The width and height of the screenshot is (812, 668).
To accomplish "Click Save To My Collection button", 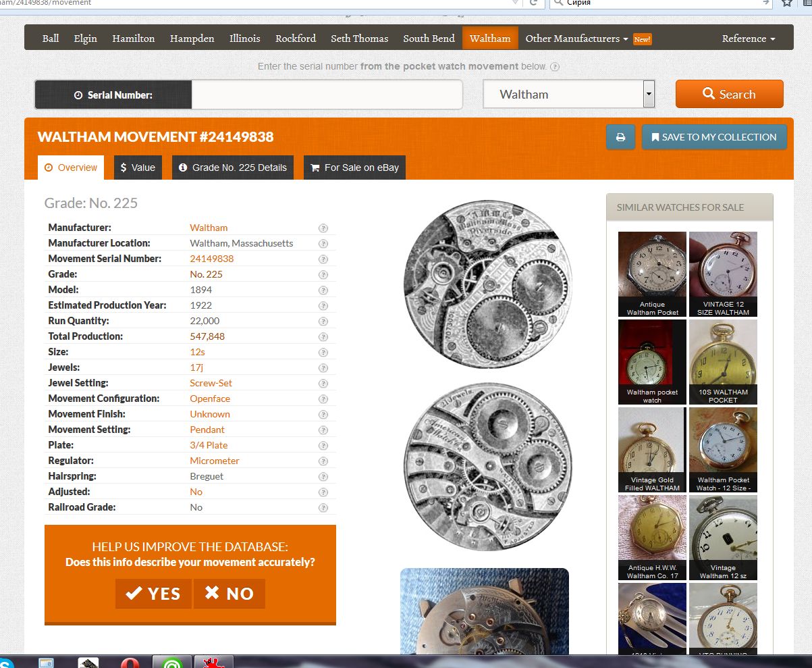I will [713, 137].
